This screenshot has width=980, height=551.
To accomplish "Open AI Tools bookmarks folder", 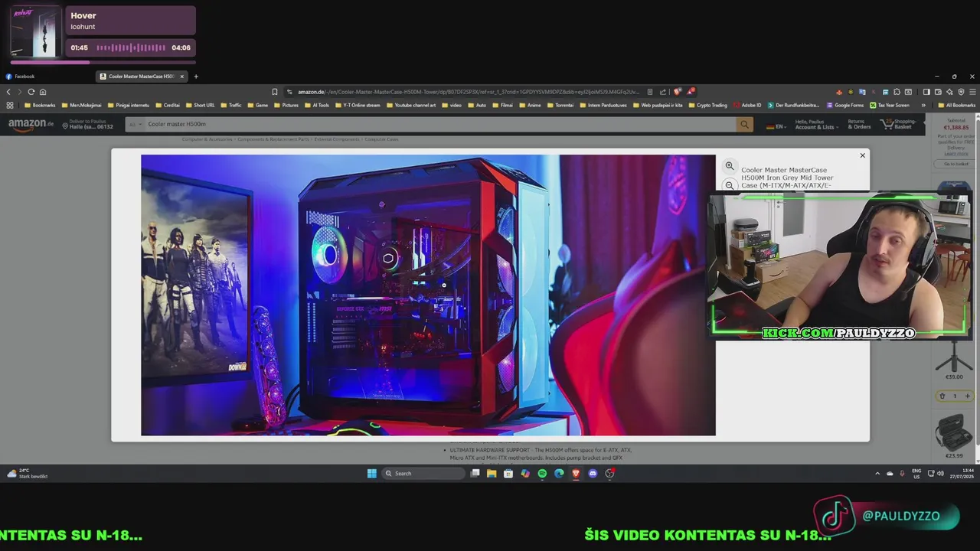I will point(317,105).
